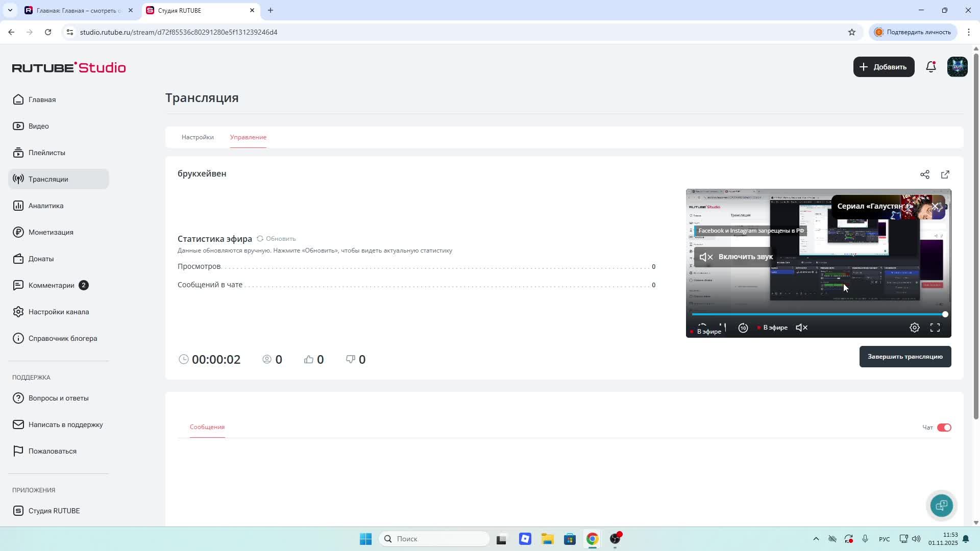Click the player progress bar handle
Image resolution: width=980 pixels, height=551 pixels.
(945, 314)
